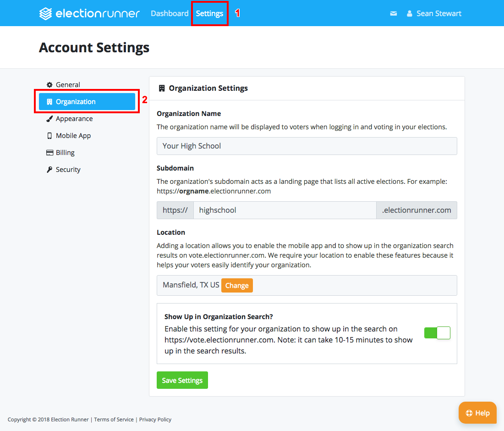
Task: Click the user profile icon beside Sean Stewart
Action: tap(410, 13)
